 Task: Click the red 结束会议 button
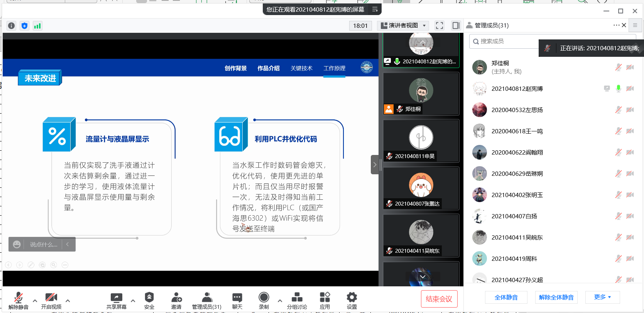[439, 299]
